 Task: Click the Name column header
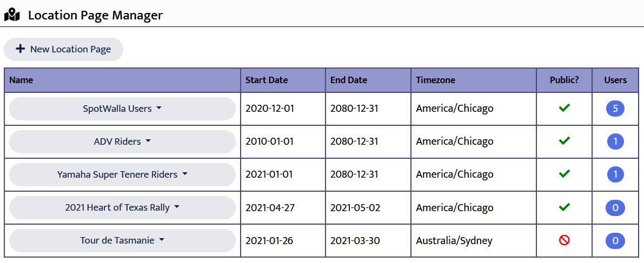21,80
